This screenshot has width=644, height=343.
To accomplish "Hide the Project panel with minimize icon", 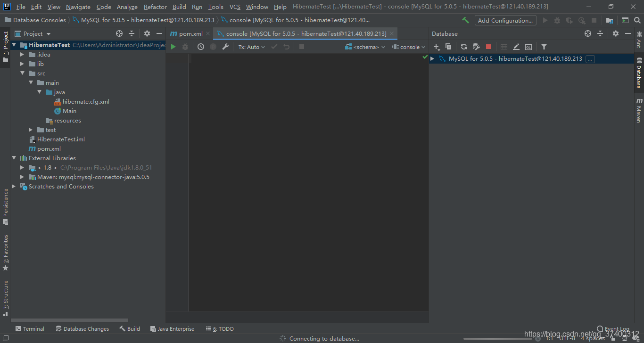I will pyautogui.click(x=159, y=33).
